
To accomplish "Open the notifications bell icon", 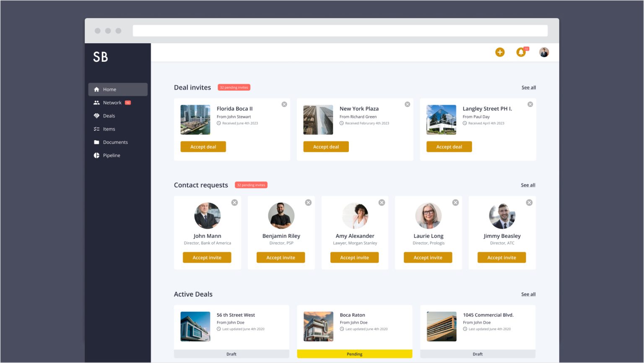I will pos(521,52).
